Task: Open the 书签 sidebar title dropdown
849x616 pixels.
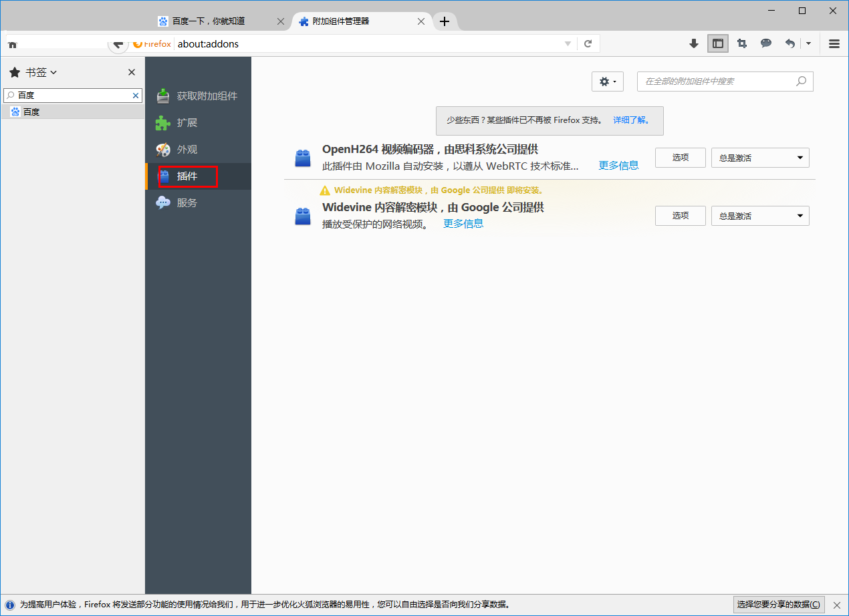Action: point(41,72)
